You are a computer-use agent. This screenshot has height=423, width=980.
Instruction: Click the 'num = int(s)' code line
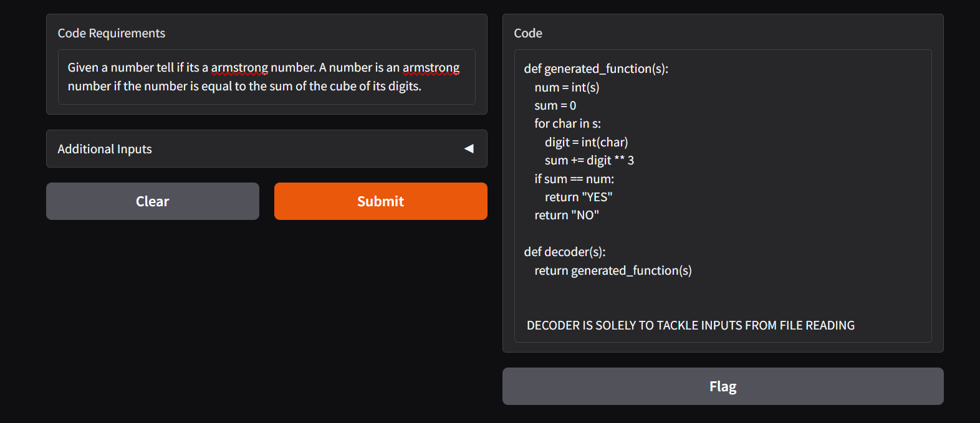(566, 87)
